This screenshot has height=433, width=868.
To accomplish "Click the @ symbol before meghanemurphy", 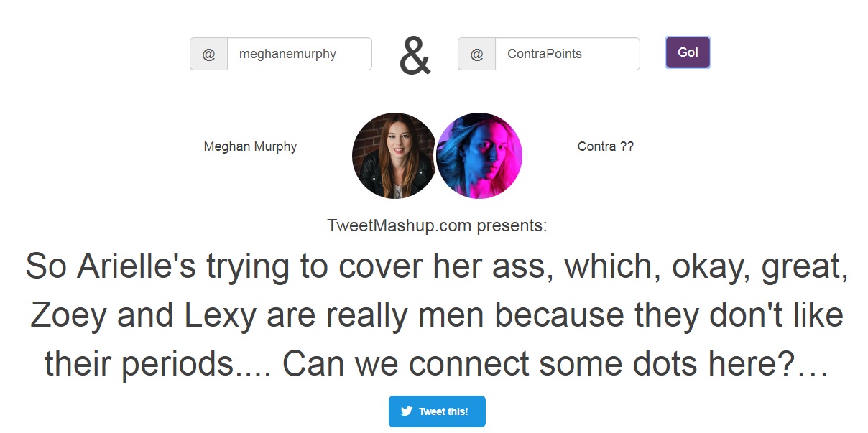I will [x=208, y=54].
